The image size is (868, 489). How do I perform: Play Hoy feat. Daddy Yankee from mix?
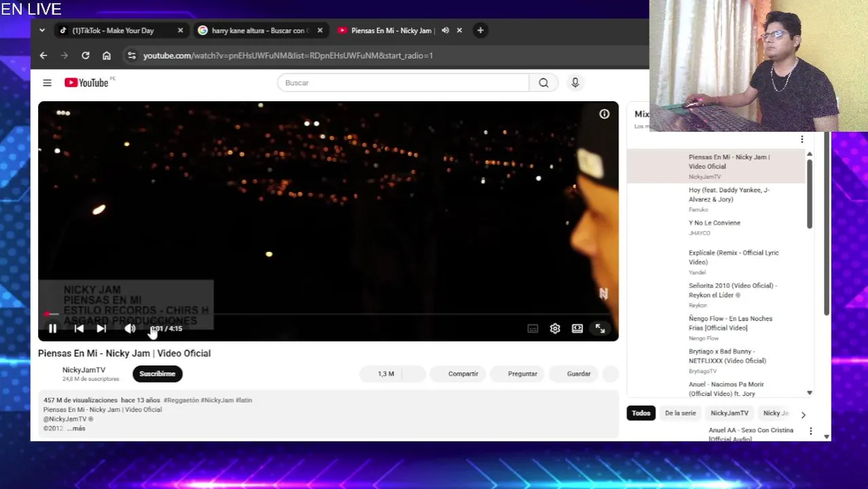[x=717, y=199]
